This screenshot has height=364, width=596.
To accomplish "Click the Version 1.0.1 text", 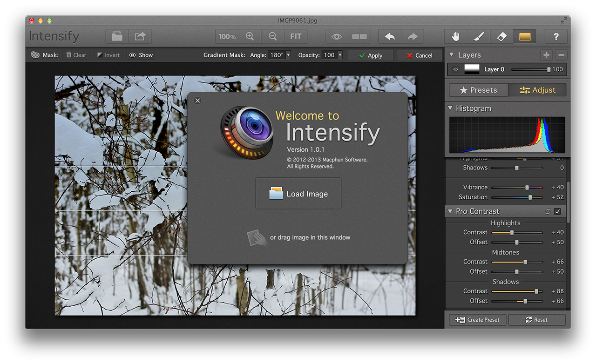I will [x=305, y=149].
